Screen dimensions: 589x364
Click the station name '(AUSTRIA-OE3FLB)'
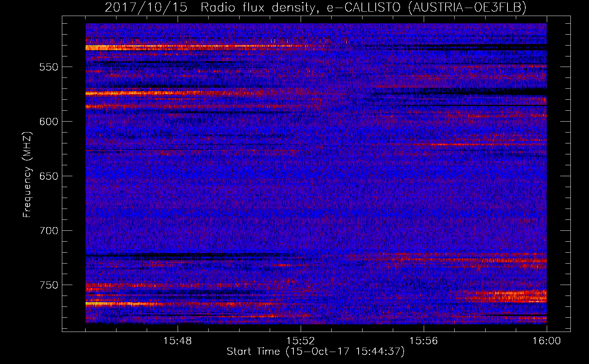(467, 8)
